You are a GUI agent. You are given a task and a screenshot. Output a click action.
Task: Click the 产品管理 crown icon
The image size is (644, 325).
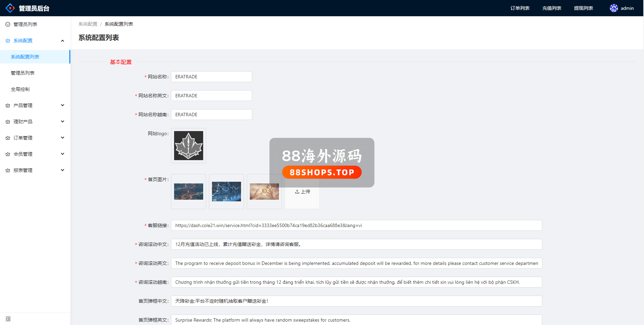8,105
